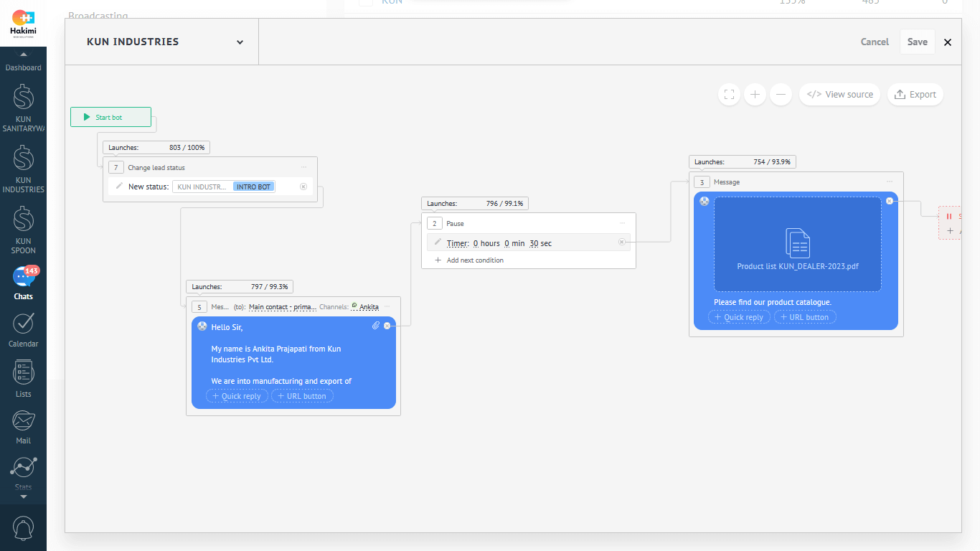Edit the Change lead status step with the pencil
Viewport: 980px width, 551px height.
[119, 186]
